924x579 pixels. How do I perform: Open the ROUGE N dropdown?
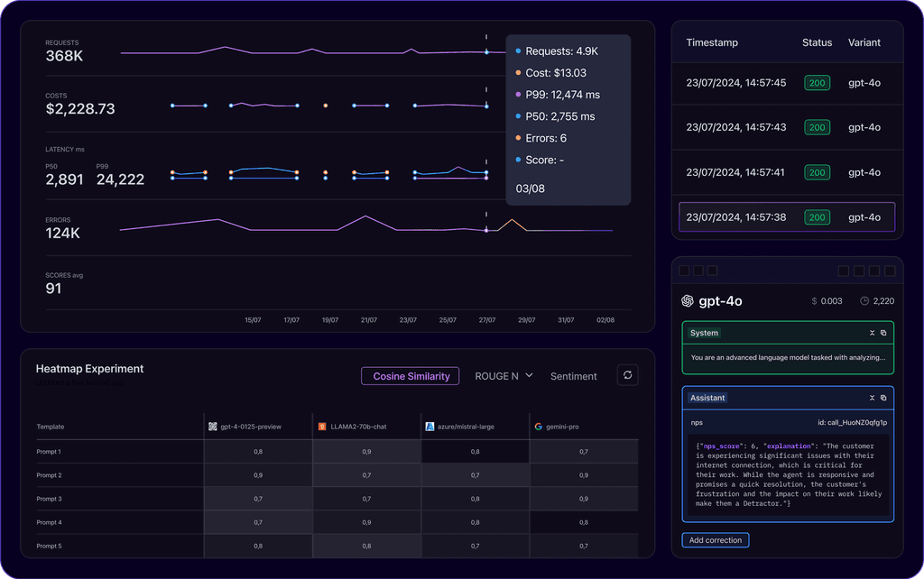coord(503,375)
